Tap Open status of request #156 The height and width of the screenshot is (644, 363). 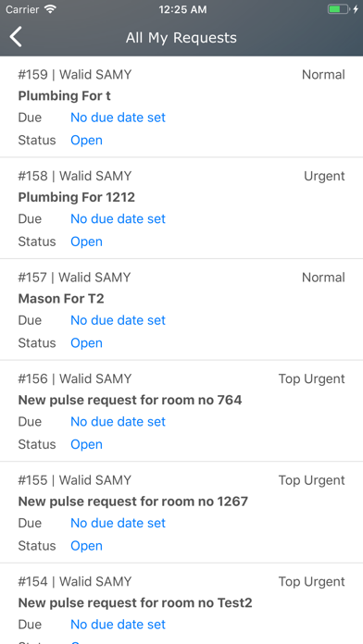(86, 444)
